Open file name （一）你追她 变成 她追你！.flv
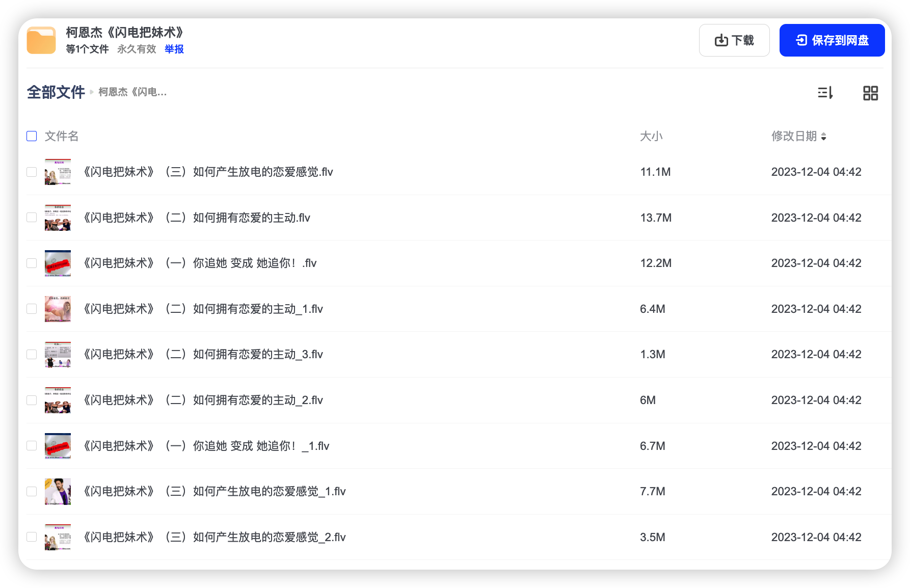The height and width of the screenshot is (588, 910). (x=199, y=263)
